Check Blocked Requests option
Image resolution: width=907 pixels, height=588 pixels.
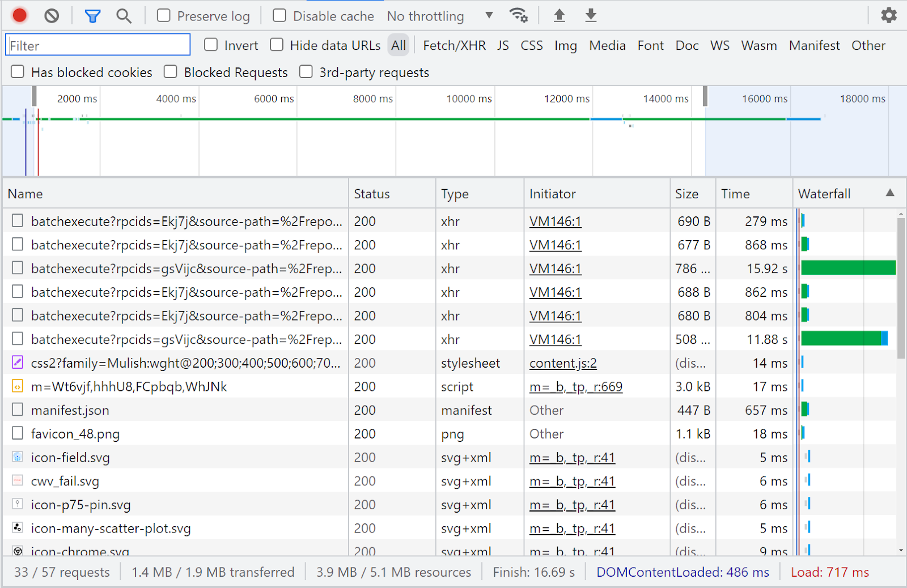point(171,72)
